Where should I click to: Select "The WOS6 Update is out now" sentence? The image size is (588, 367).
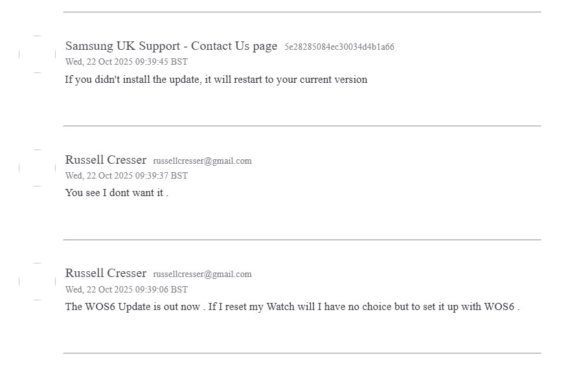point(133,307)
